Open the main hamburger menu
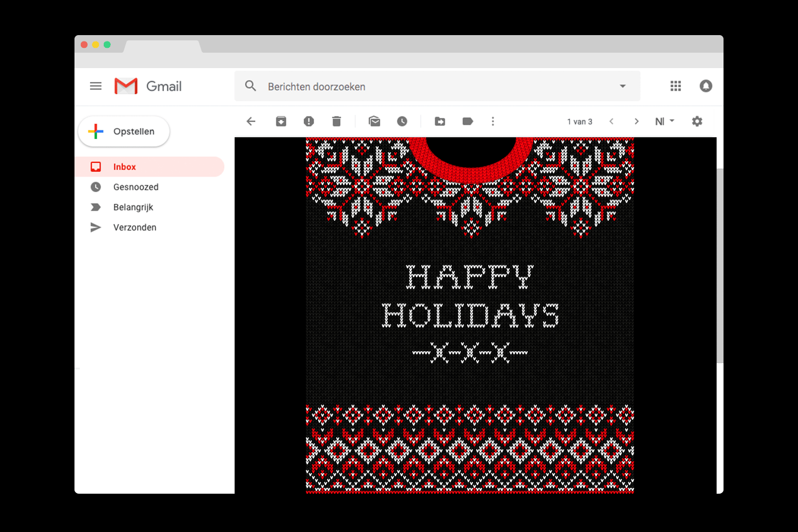 (x=96, y=86)
